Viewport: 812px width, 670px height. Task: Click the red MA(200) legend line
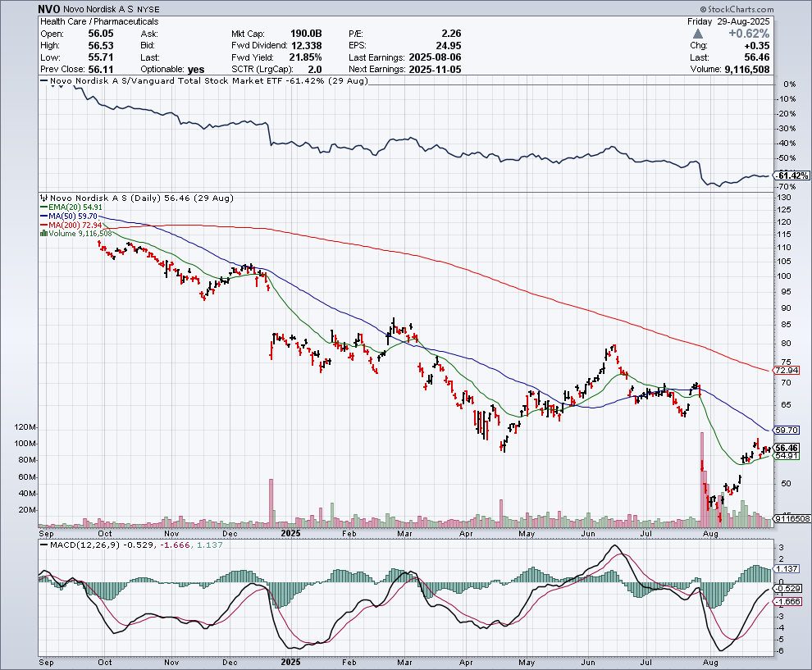click(x=44, y=225)
